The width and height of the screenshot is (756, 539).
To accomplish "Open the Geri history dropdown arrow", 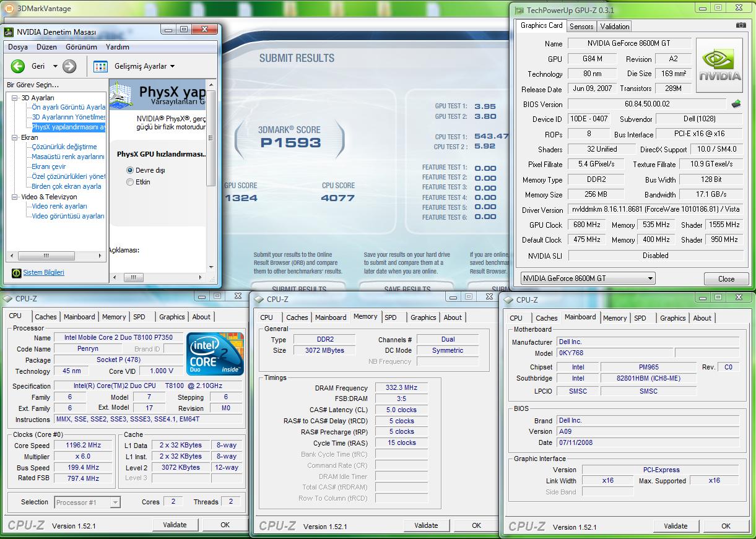I will (54, 66).
